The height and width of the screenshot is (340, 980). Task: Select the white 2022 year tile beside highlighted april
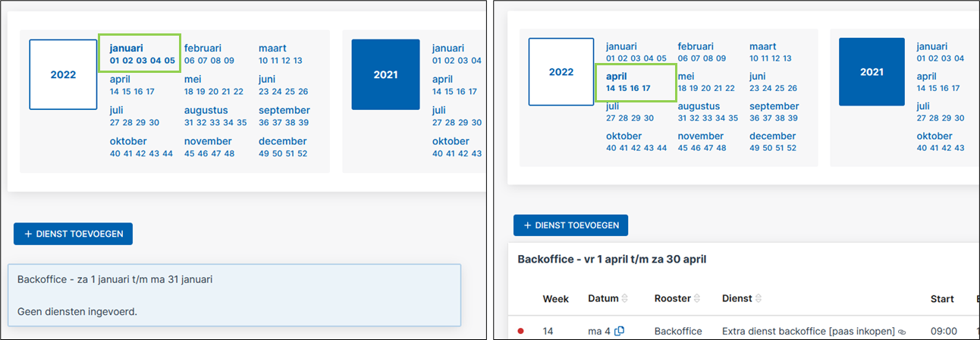coord(561,72)
